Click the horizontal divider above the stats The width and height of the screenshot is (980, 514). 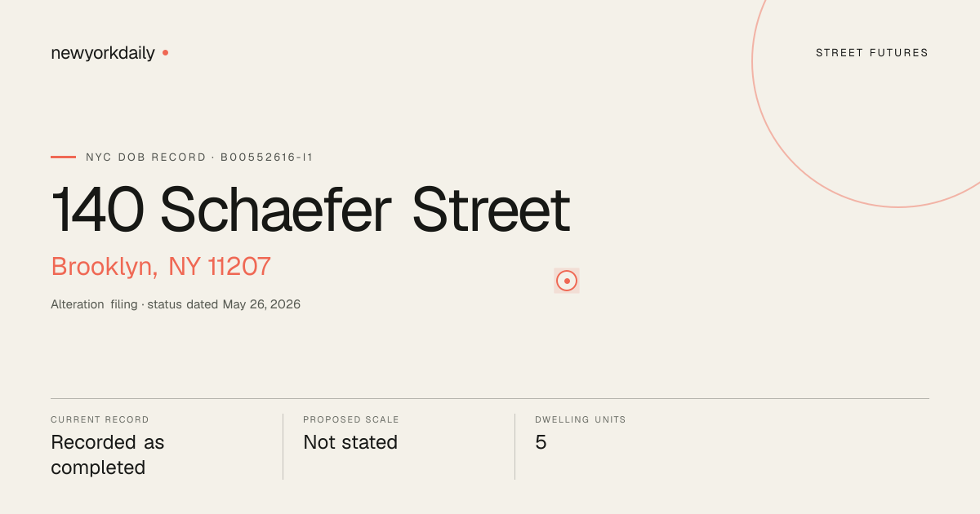click(490, 398)
